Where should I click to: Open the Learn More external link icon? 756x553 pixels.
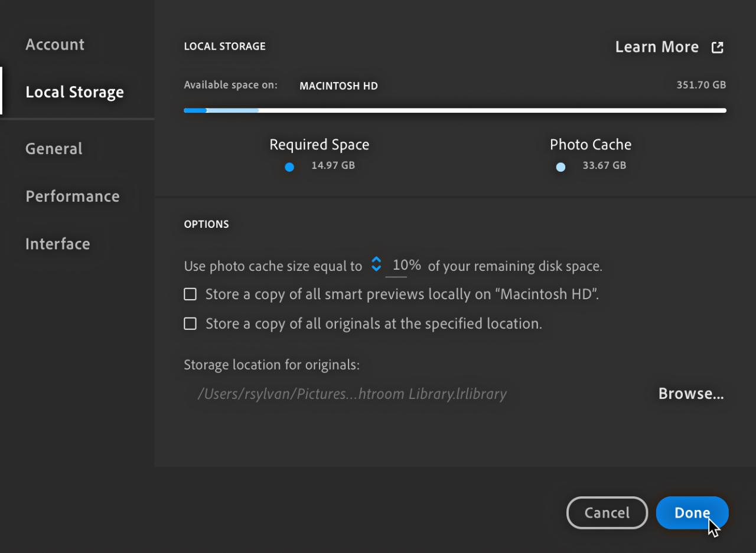tap(717, 48)
